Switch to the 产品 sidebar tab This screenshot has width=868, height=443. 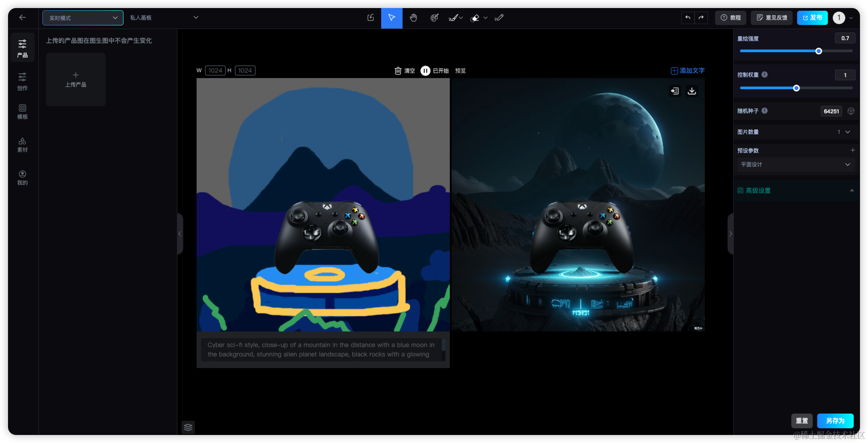click(x=22, y=48)
